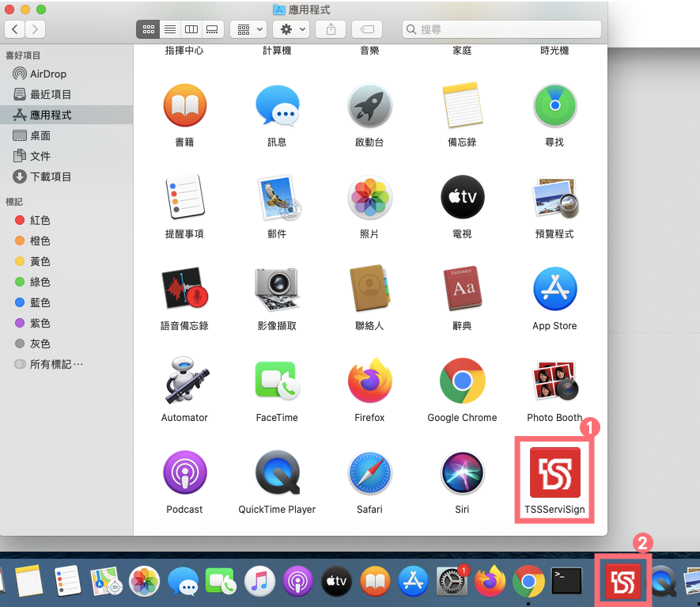Select the 辭典 Dictionary app

463,289
